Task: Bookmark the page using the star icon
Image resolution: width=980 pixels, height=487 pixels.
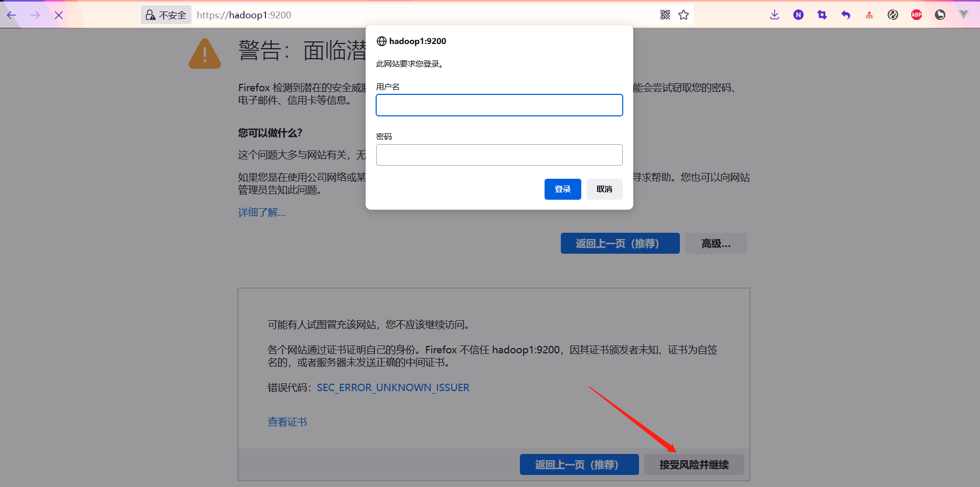Action: [683, 15]
